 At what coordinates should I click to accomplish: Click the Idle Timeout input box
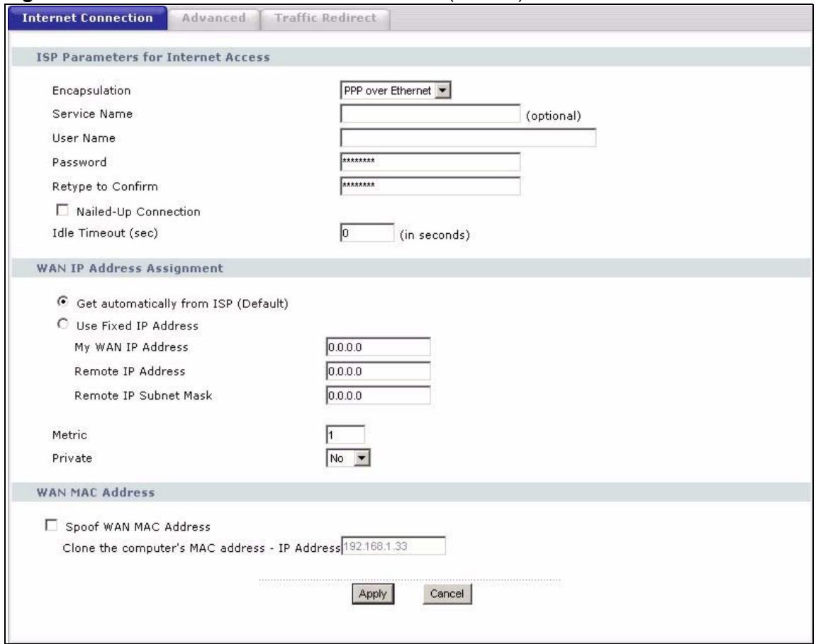[367, 233]
